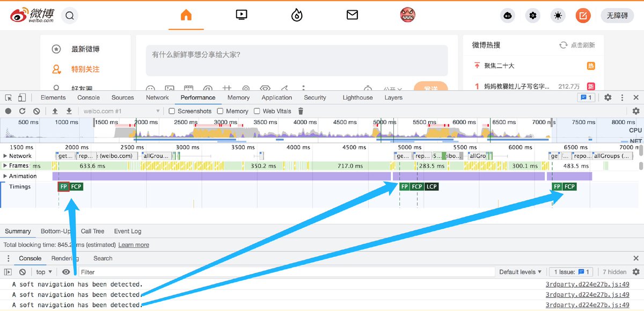Expand the Network track

point(6,156)
